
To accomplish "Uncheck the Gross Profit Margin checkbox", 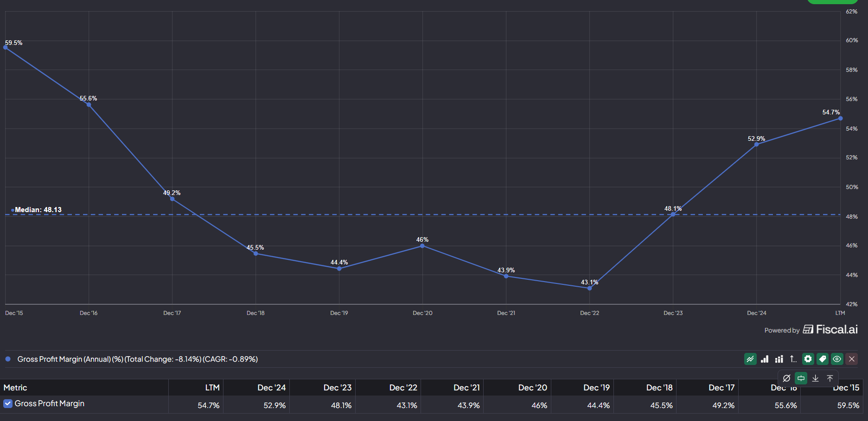I will coord(8,403).
